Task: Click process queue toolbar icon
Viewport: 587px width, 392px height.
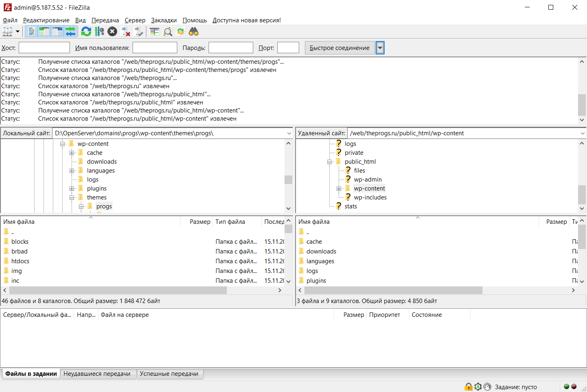Action: [99, 32]
